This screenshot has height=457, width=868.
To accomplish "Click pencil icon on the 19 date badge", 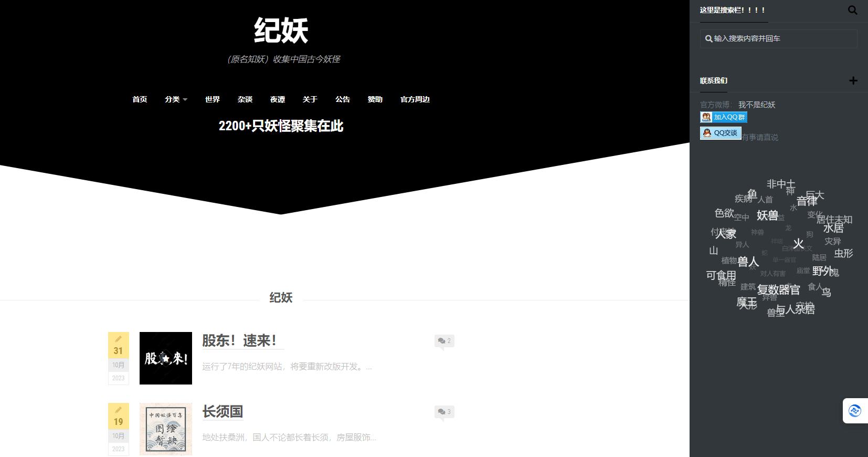I will click(x=119, y=410).
